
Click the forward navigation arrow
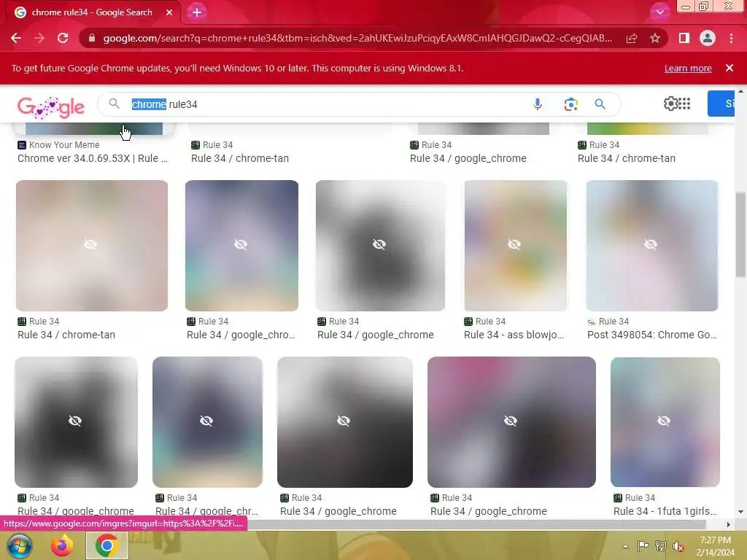tap(39, 38)
